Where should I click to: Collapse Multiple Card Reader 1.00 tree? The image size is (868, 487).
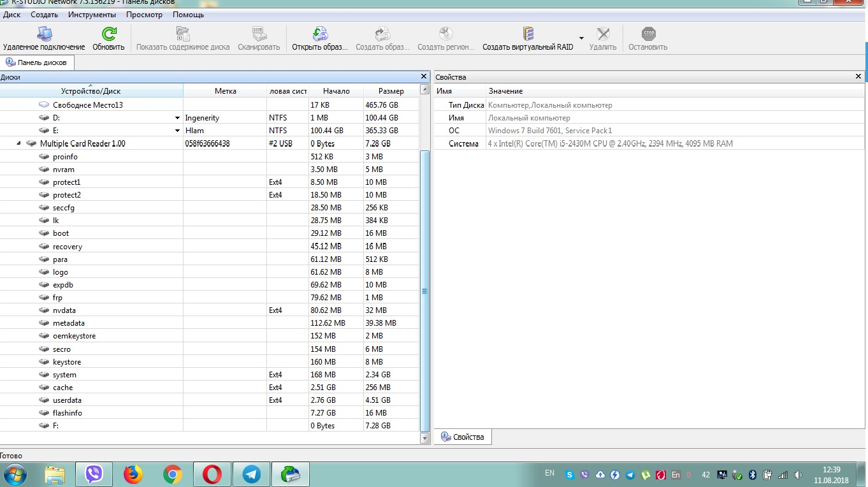click(18, 143)
